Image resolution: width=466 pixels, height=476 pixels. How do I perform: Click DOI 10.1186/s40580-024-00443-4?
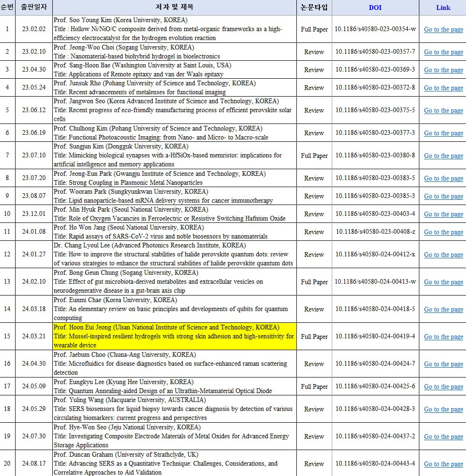375,464
